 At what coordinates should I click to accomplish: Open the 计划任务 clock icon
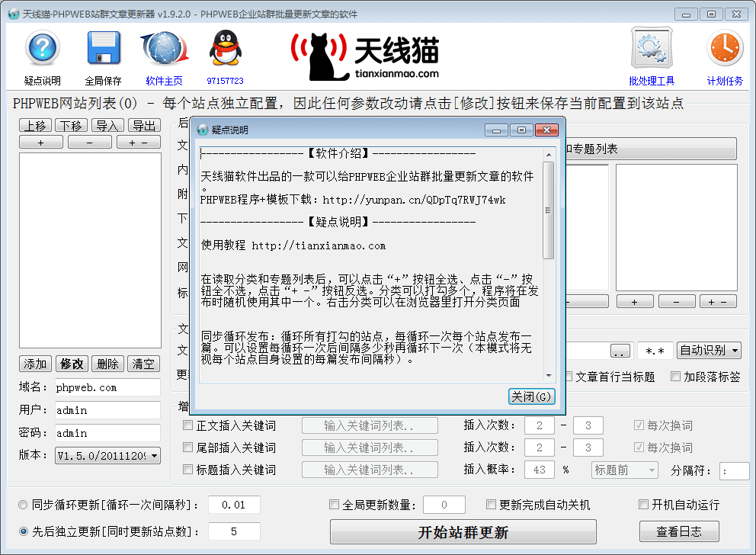tap(725, 48)
